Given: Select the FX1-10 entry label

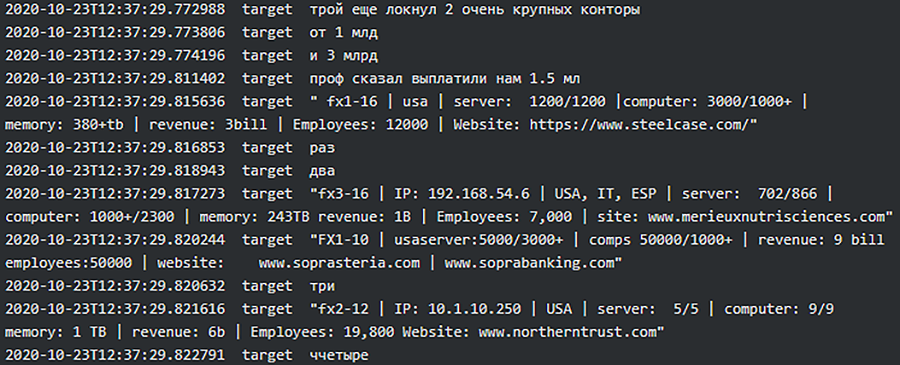Looking at the screenshot, I should [339, 240].
